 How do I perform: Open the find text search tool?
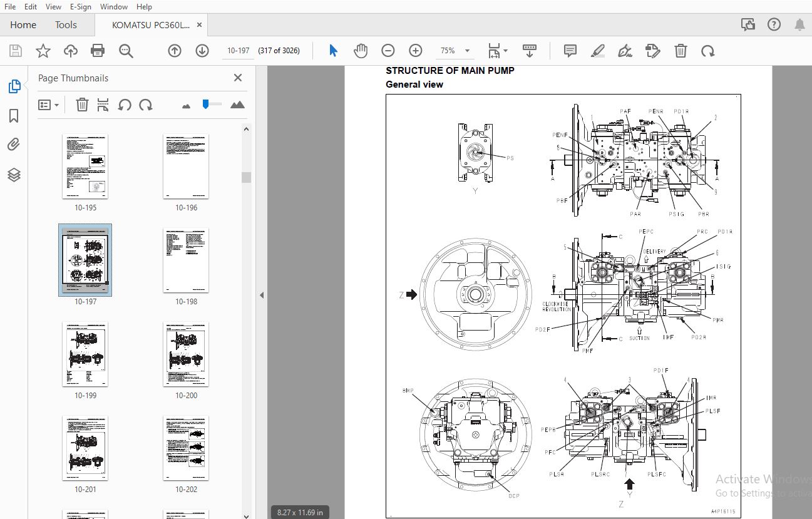pos(126,51)
